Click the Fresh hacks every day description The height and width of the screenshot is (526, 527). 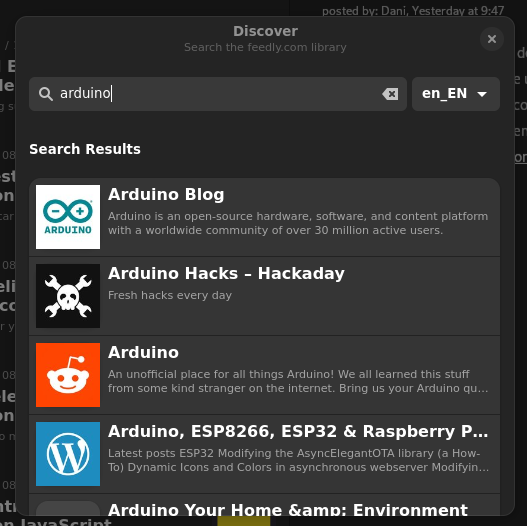170,295
